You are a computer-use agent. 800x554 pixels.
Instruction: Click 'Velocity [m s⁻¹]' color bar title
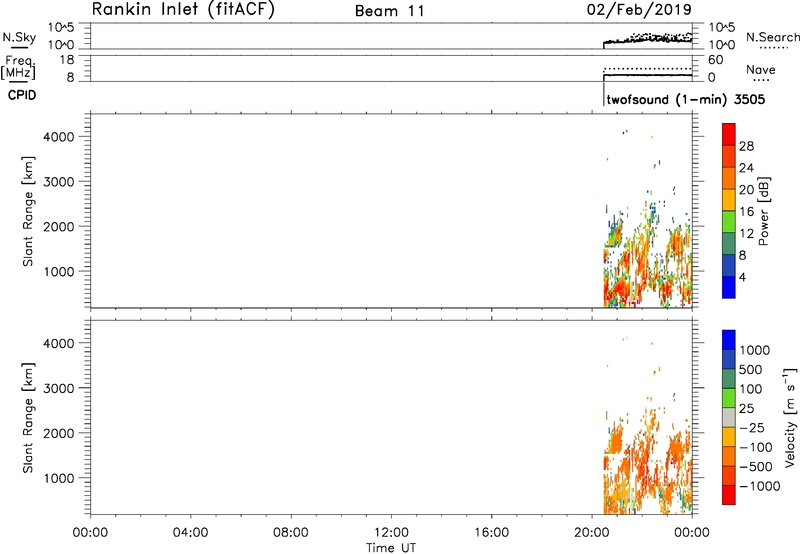tap(790, 417)
